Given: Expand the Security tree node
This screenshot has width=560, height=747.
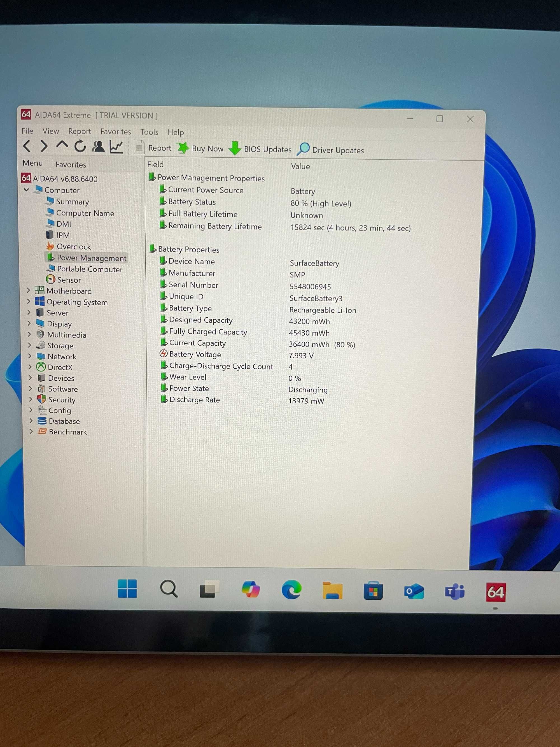Looking at the screenshot, I should [x=30, y=399].
